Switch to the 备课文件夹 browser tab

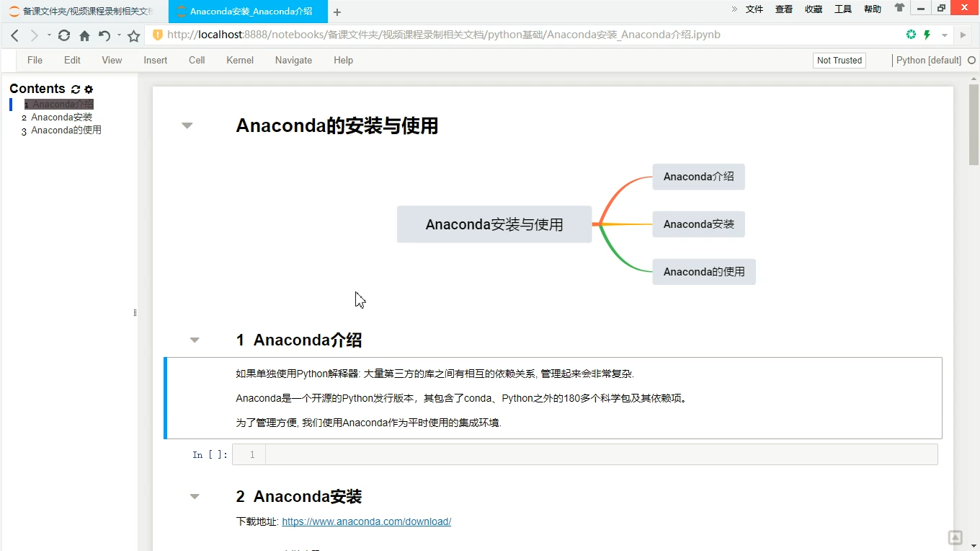pyautogui.click(x=83, y=12)
